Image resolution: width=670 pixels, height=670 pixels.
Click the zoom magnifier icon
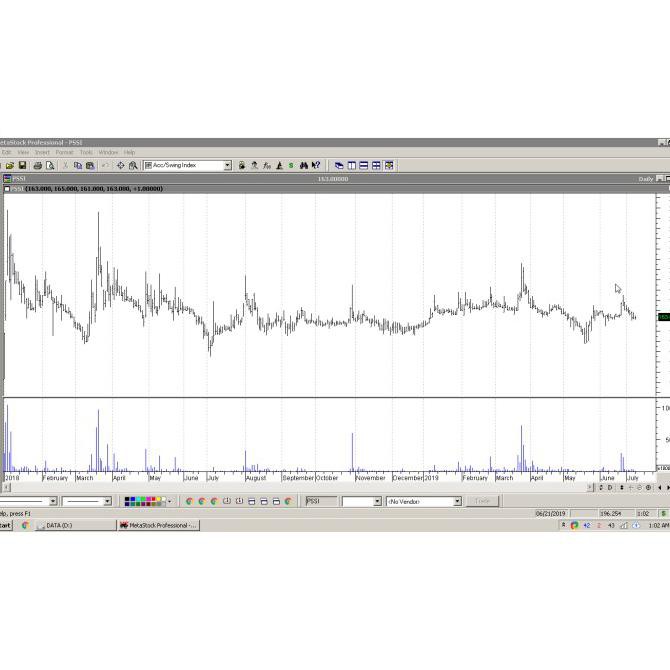pos(133,165)
